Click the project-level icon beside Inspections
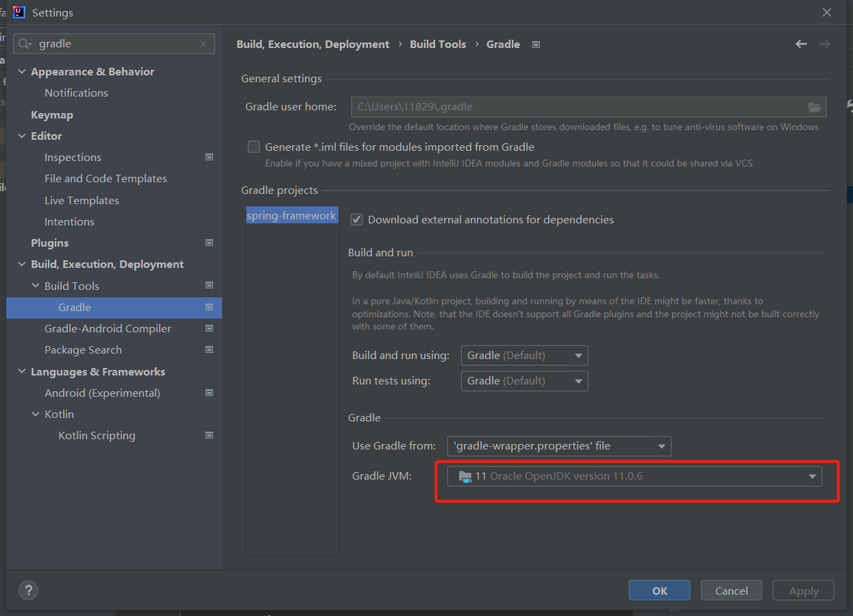Screen dimensions: 853x616 point(209,157)
